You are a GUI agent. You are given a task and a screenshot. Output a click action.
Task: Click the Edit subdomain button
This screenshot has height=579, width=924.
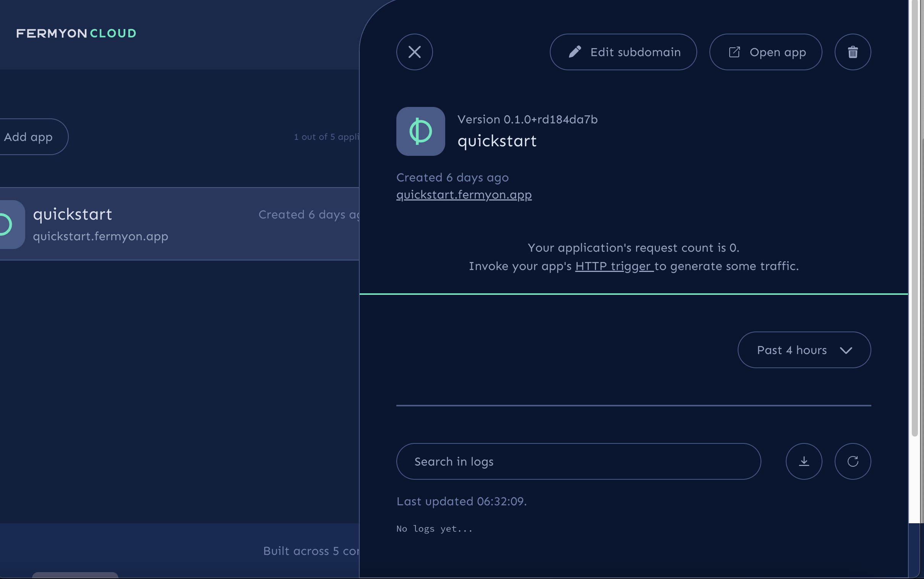(623, 52)
